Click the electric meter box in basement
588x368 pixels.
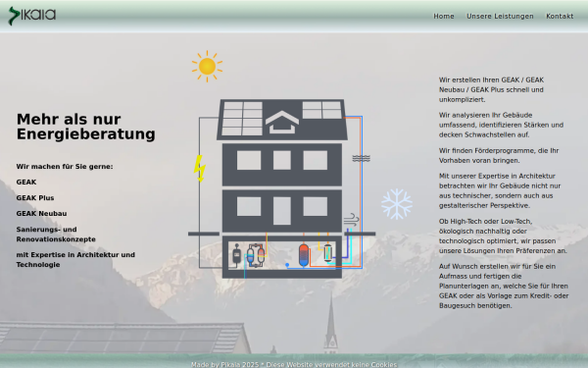click(x=236, y=255)
